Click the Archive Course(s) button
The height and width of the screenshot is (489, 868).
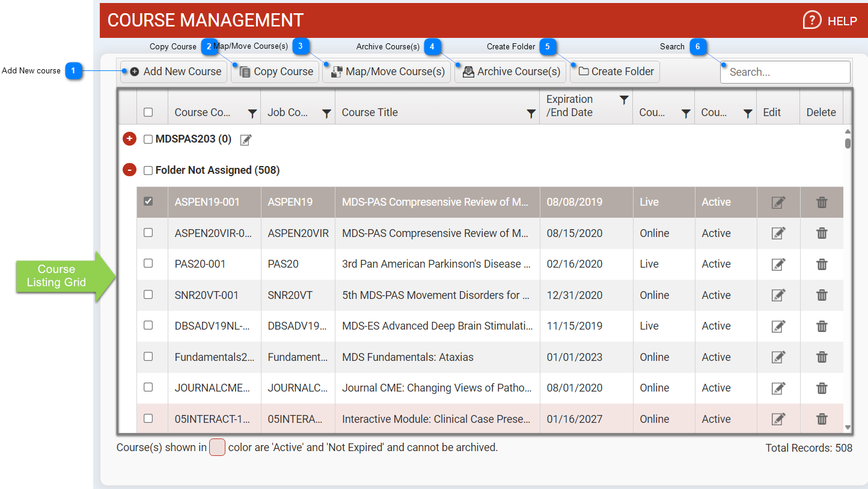click(510, 72)
